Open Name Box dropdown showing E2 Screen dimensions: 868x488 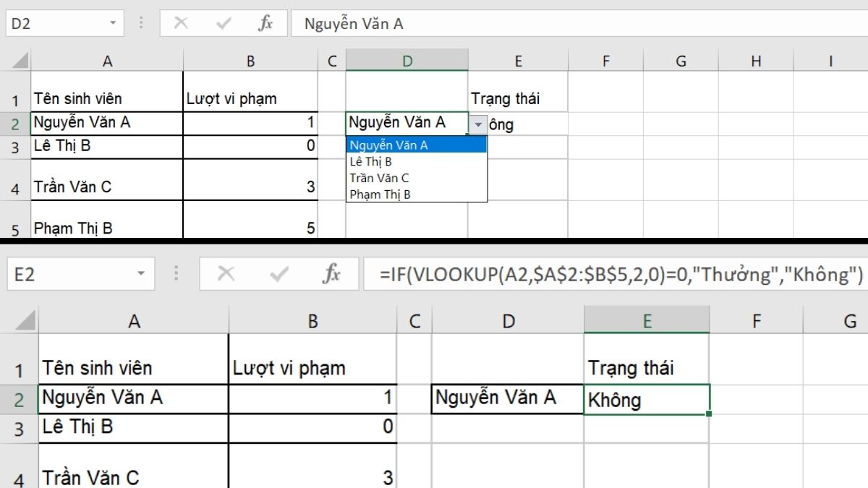click(x=140, y=274)
